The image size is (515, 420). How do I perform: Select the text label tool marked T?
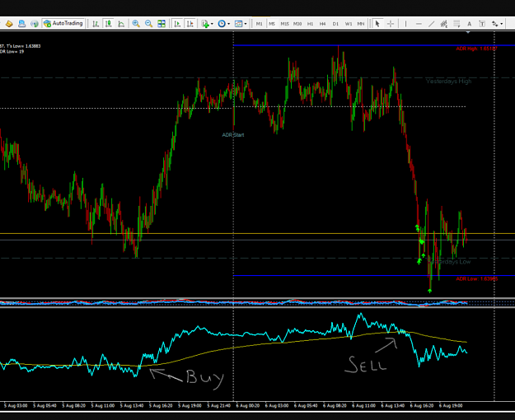coord(482,24)
